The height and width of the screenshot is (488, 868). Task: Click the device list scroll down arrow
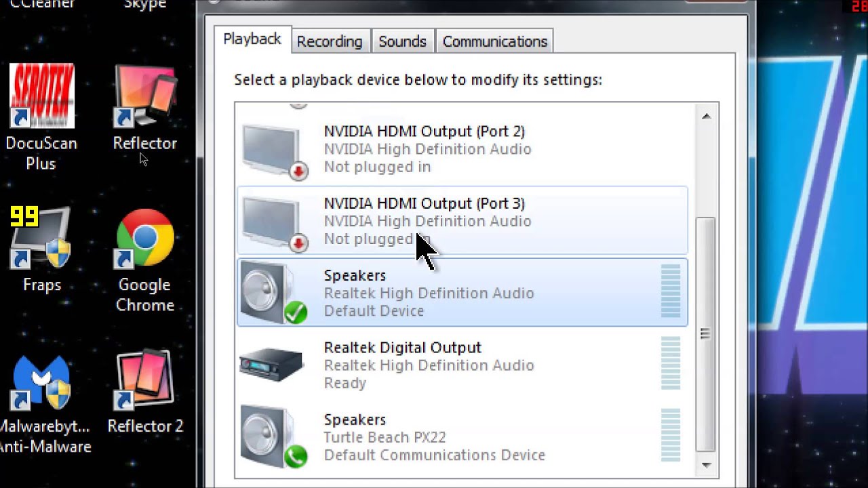pos(706,465)
